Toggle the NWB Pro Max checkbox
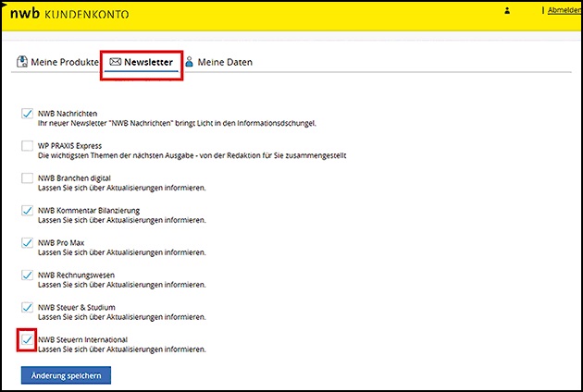Screen dimensions: 583x392 click(27, 243)
